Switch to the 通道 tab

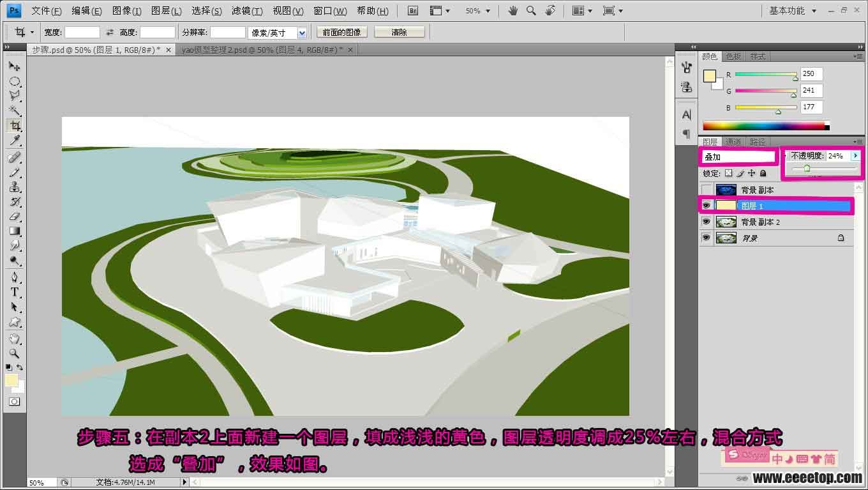pyautogui.click(x=733, y=142)
